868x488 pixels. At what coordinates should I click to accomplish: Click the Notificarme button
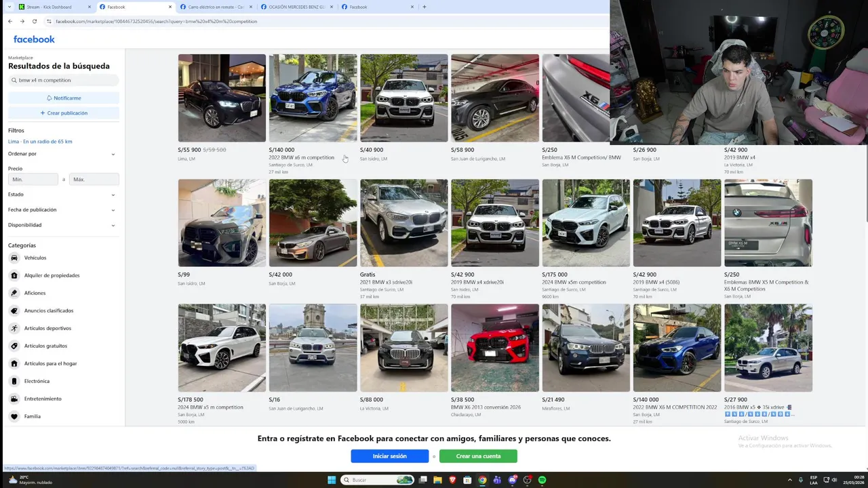(64, 98)
